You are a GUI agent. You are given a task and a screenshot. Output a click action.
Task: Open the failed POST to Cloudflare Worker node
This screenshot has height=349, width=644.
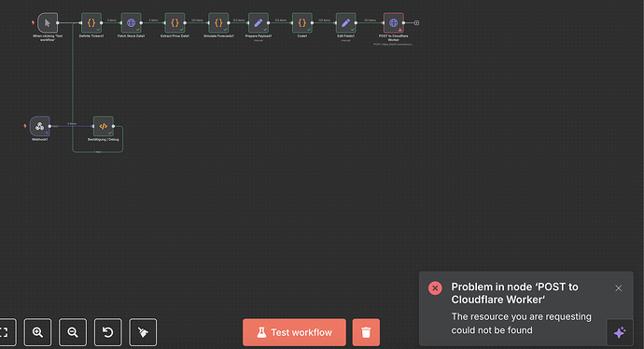394,23
